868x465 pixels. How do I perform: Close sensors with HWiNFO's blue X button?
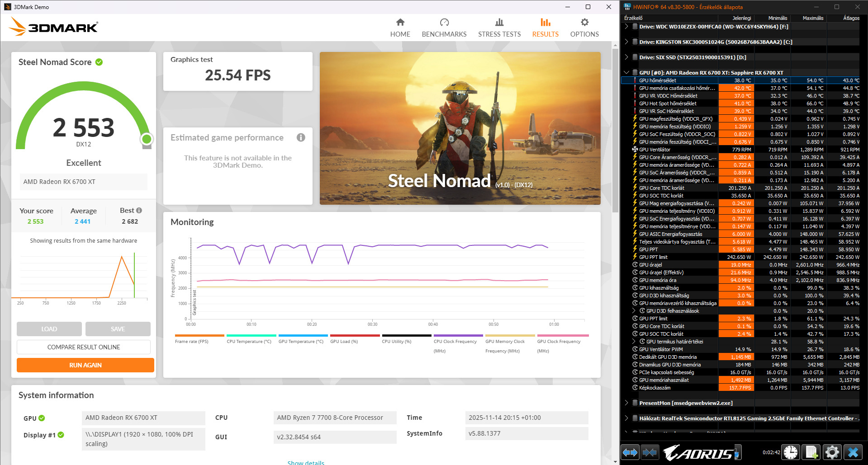[853, 452]
